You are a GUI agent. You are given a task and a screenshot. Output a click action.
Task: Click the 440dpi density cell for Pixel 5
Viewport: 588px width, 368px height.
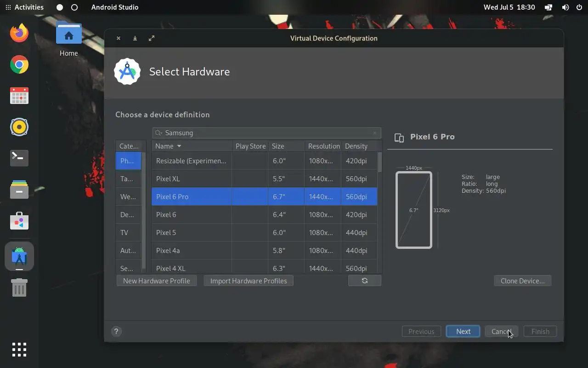359,232
